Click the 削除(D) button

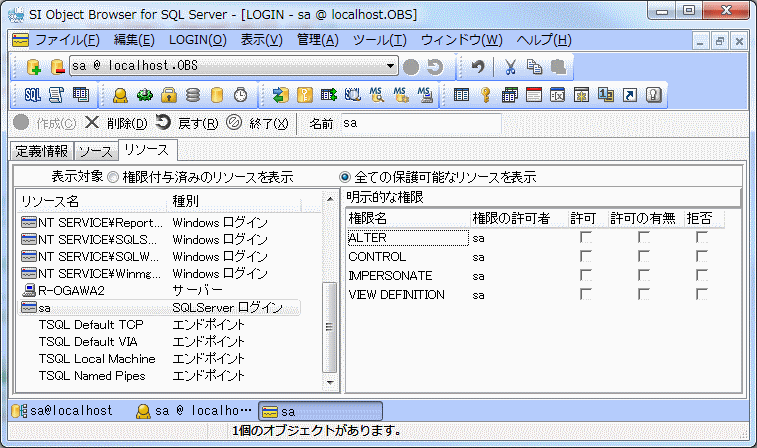click(115, 123)
